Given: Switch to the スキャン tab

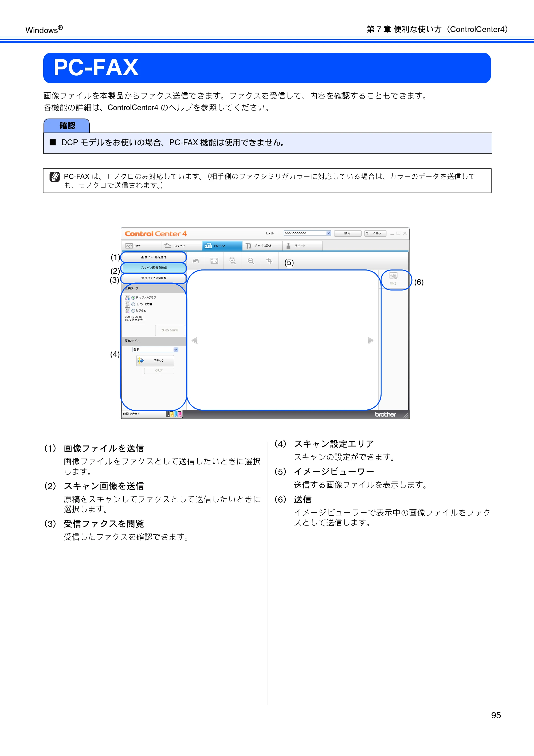Looking at the screenshot, I should pos(182,246).
